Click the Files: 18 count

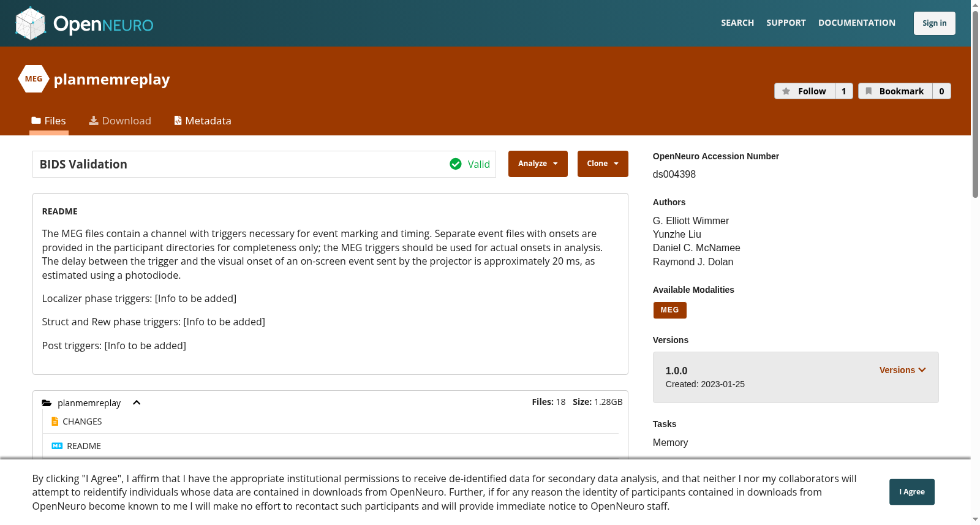[x=549, y=402]
